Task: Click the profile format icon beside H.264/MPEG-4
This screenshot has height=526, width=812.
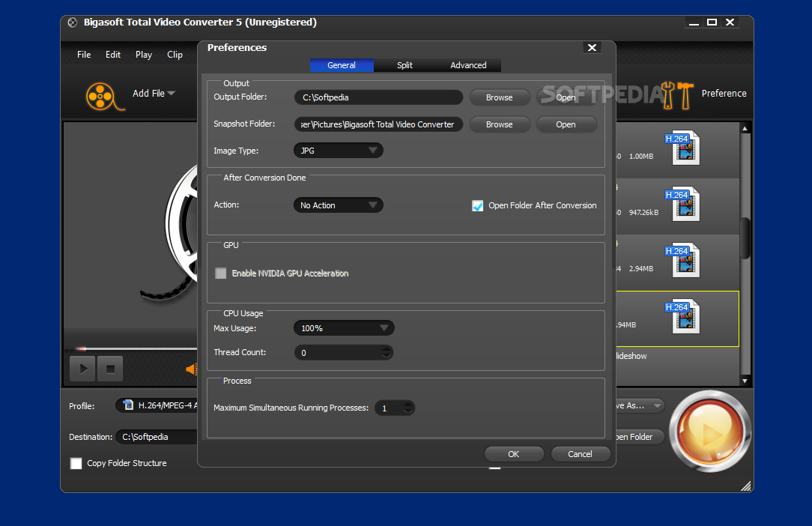Action: [128, 405]
